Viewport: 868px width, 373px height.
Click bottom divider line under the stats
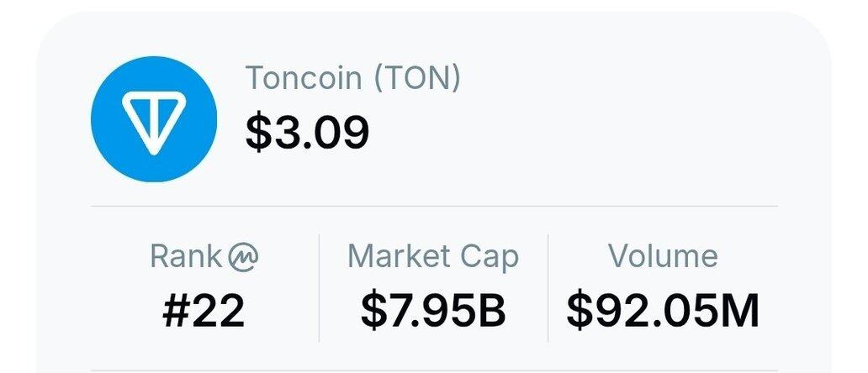434,370
